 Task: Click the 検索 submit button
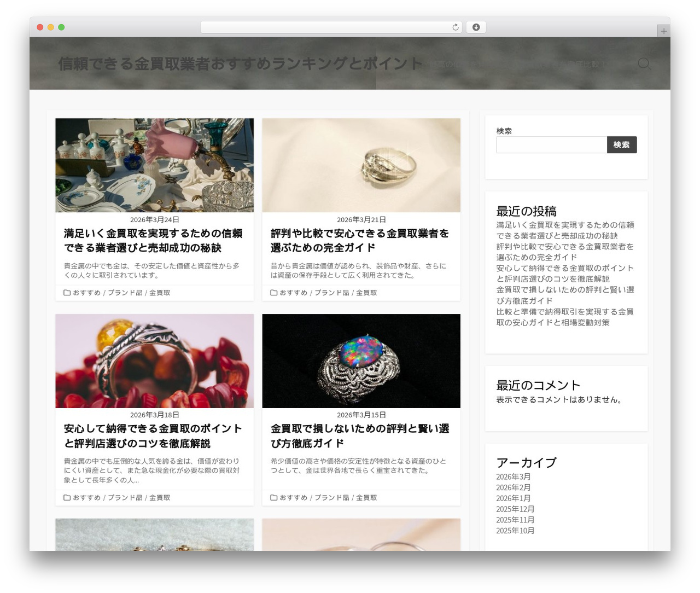(622, 145)
